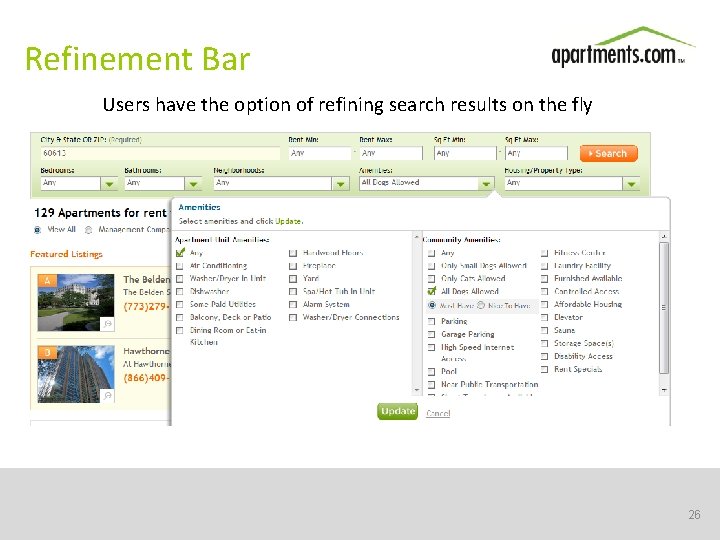
Task: Uncheck Any under Apartment Unit Amenities
Action: (180, 253)
